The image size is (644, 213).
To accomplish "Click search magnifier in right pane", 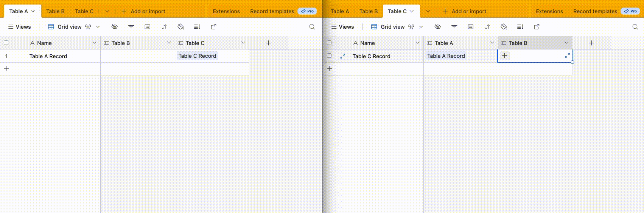I will 635,27.
